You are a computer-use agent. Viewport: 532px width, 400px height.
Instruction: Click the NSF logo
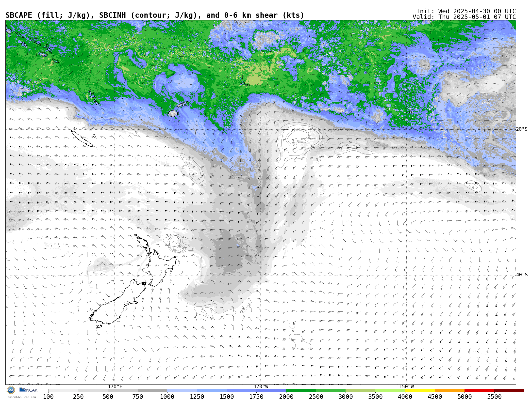click(11, 390)
